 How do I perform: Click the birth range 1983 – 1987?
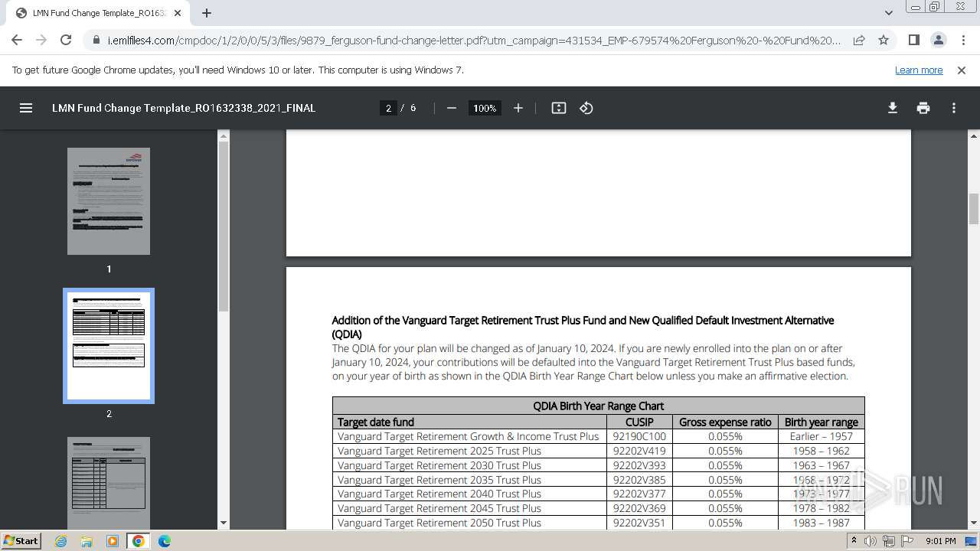click(822, 523)
